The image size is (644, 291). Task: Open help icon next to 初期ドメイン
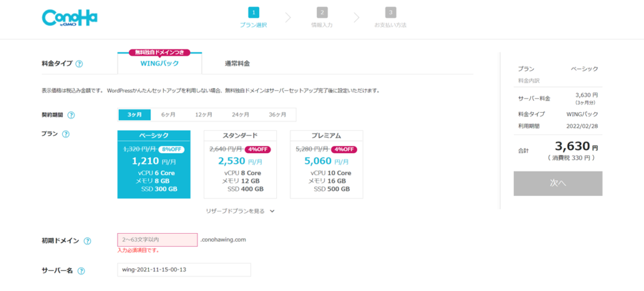pos(87,241)
